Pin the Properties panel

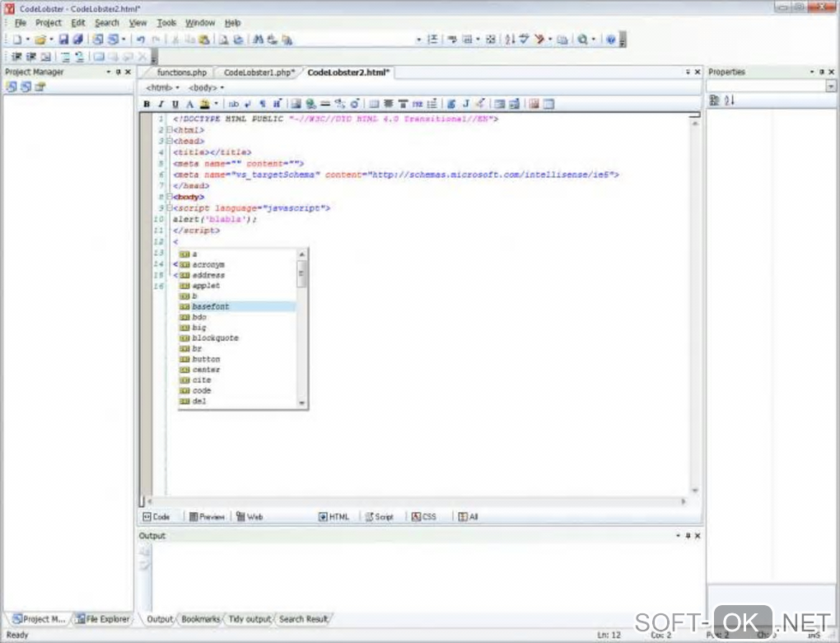click(822, 72)
